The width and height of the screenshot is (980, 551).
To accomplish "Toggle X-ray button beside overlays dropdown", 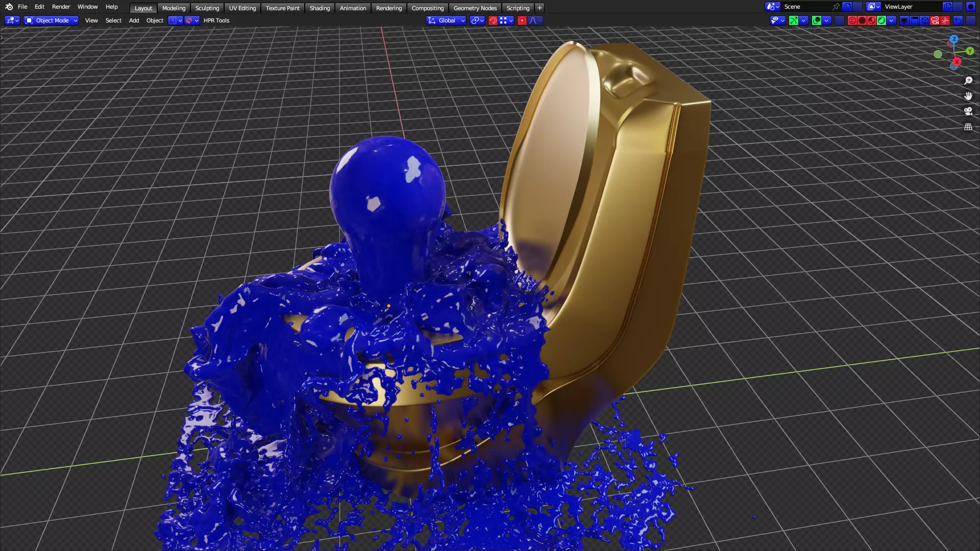I will click(x=840, y=20).
